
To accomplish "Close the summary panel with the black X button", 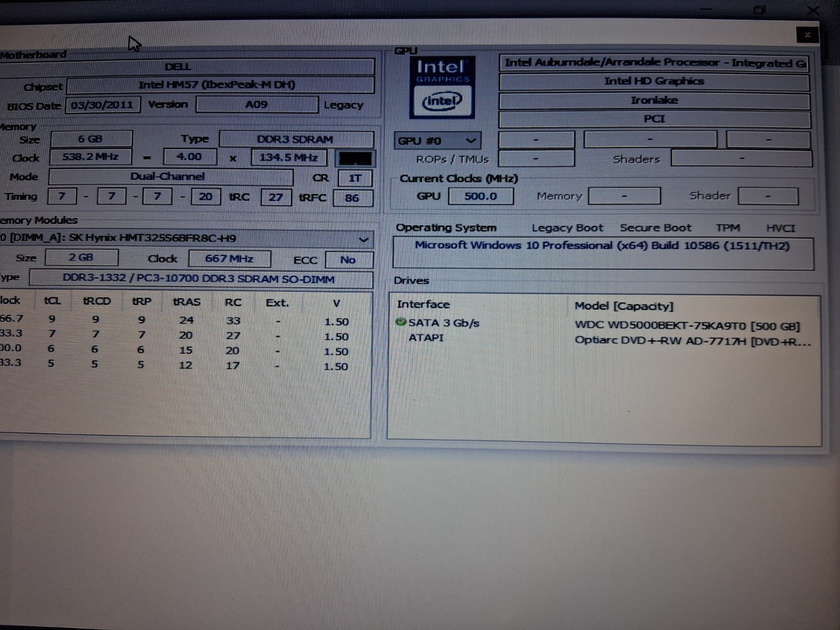I will point(807,35).
